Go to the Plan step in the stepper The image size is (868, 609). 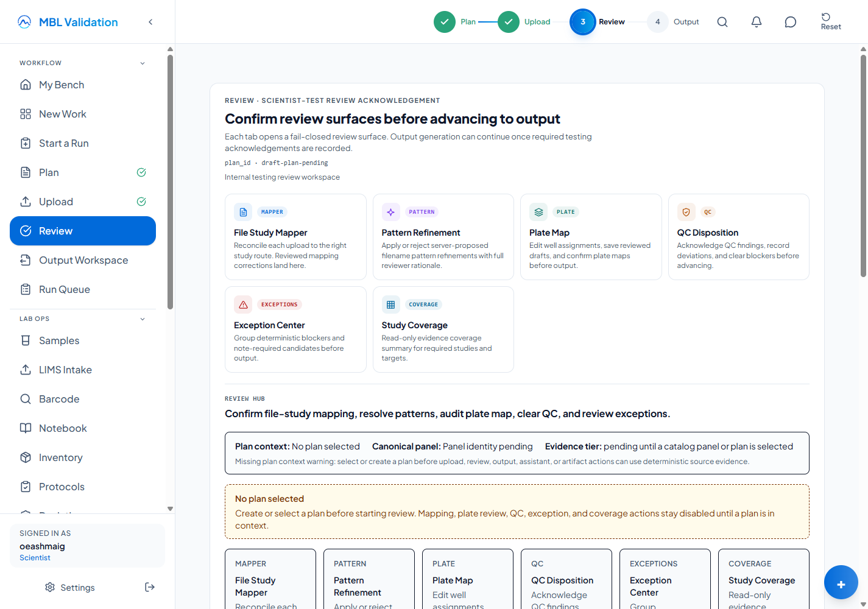(455, 22)
